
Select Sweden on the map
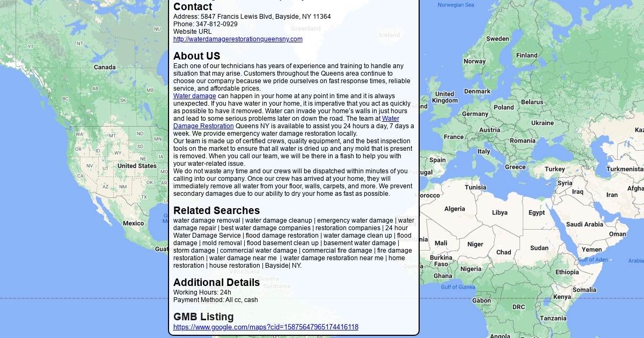[x=497, y=39]
